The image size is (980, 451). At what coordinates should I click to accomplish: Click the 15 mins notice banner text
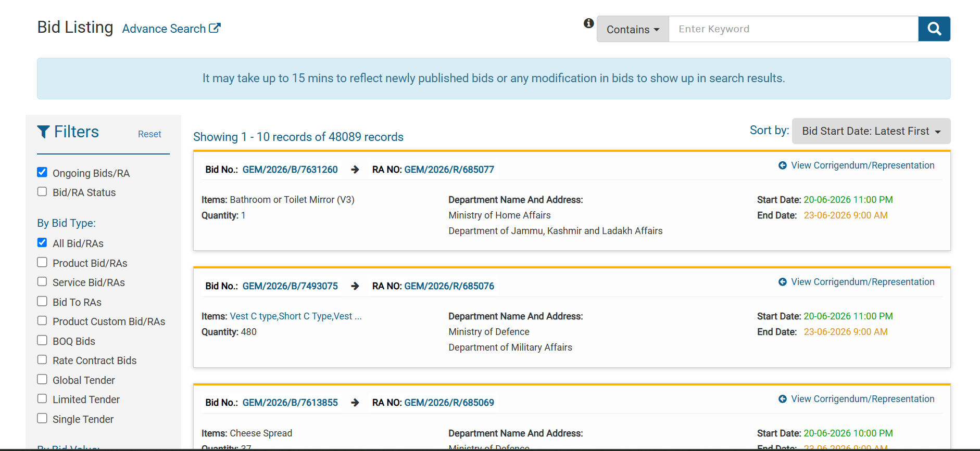click(x=494, y=78)
